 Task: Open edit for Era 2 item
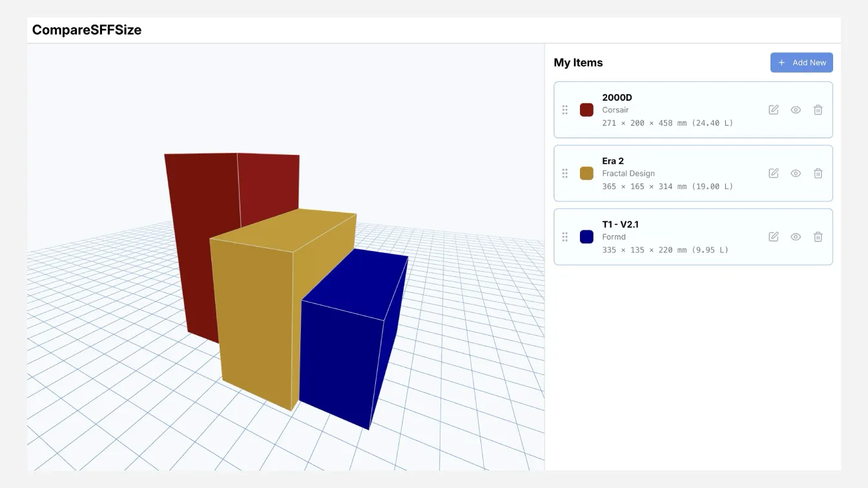[x=773, y=173]
